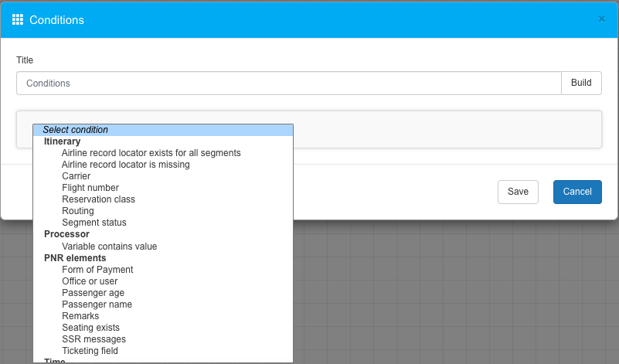Select Reservation class from the list

[99, 199]
